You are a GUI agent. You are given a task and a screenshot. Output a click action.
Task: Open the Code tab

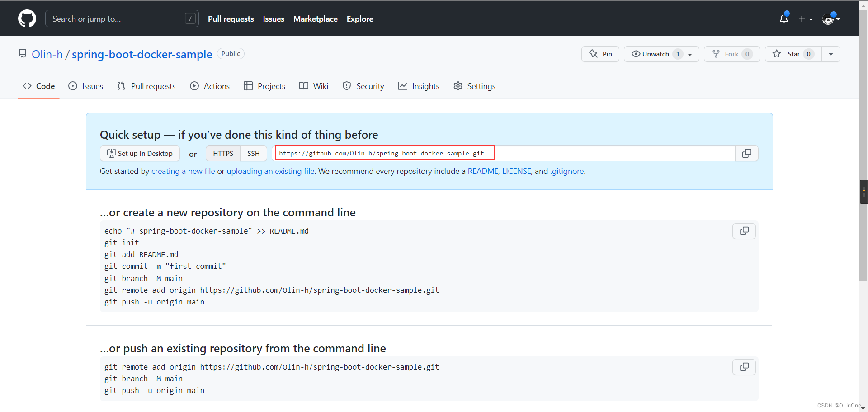39,86
